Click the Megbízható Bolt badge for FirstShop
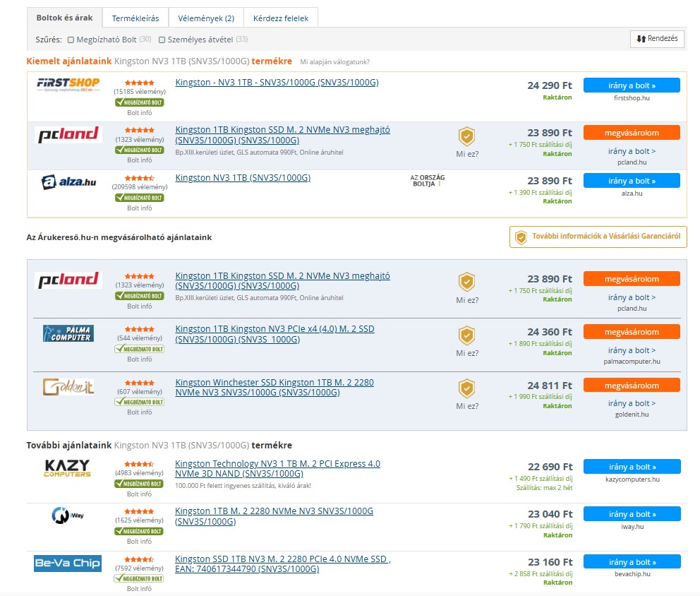700x596 pixels. click(139, 102)
